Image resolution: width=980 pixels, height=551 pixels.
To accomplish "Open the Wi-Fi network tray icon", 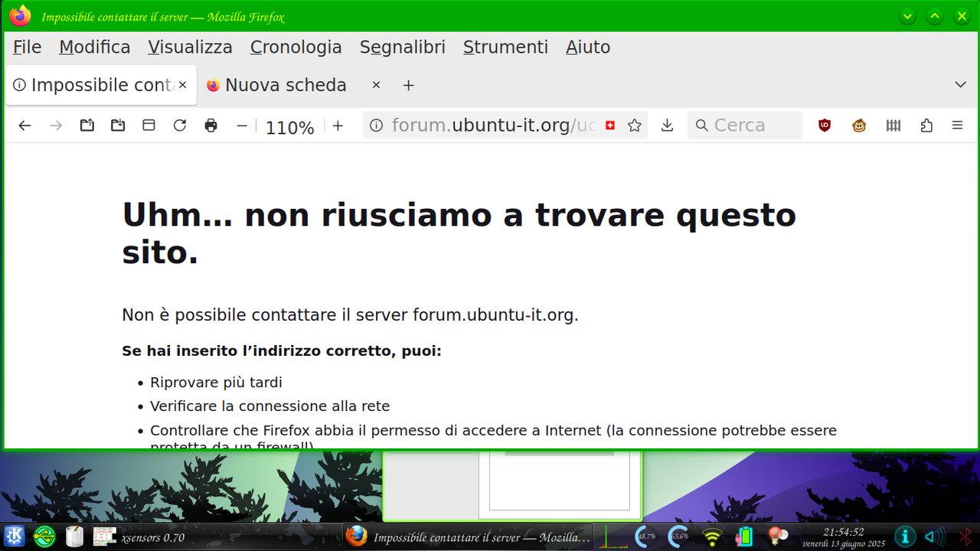I will click(713, 537).
